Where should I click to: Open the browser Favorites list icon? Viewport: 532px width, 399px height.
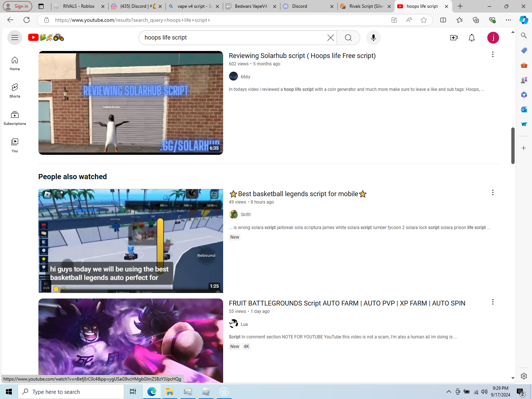(x=460, y=20)
